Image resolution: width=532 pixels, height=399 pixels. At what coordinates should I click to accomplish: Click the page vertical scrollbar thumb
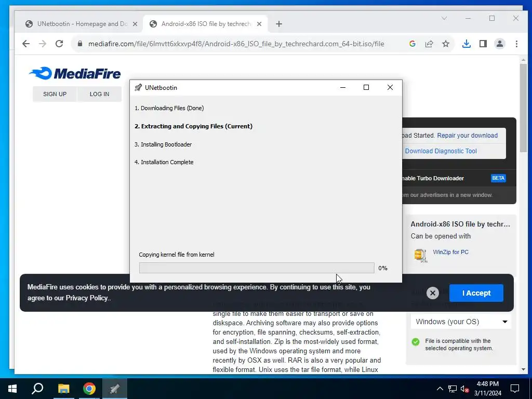(x=523, y=108)
